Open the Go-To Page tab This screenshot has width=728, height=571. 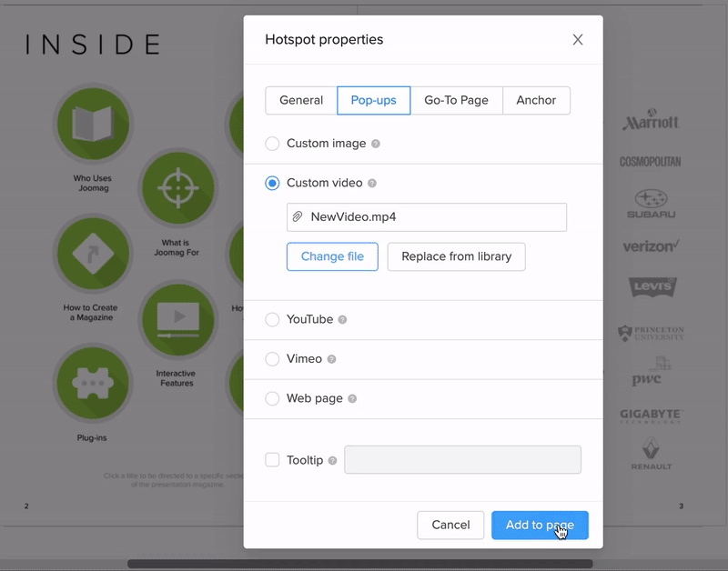(x=456, y=101)
